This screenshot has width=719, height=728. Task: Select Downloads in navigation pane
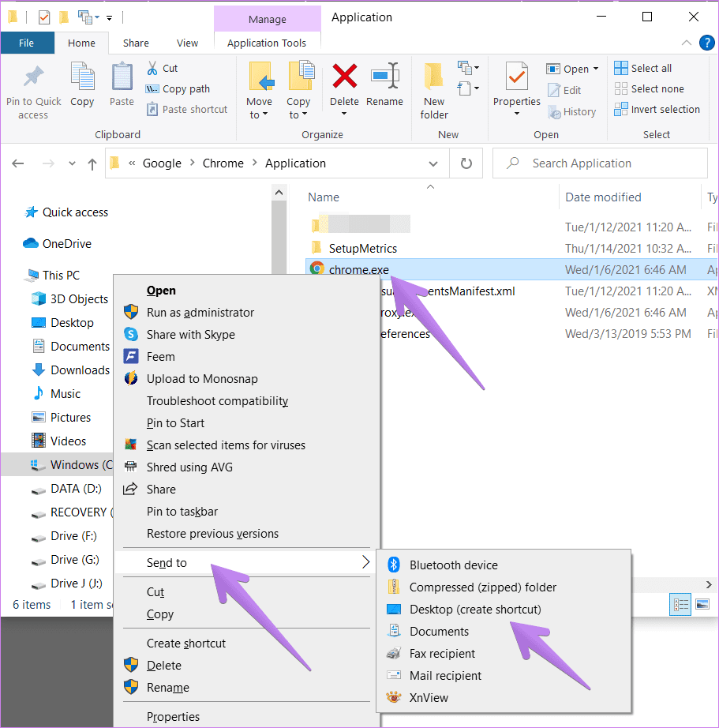coord(80,370)
